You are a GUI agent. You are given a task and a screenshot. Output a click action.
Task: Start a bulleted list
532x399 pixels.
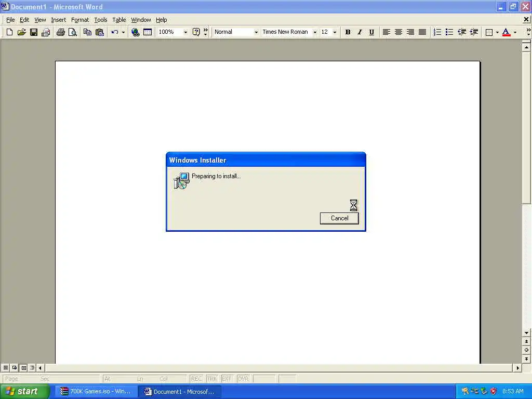449,32
